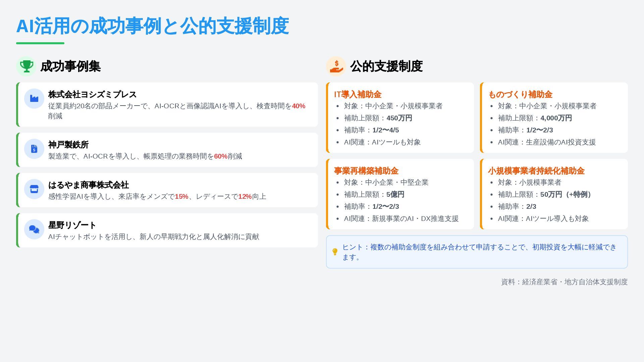This screenshot has width=644, height=362.
Task: Click the 4,000万円 subsidy limit text
Action: [556, 118]
